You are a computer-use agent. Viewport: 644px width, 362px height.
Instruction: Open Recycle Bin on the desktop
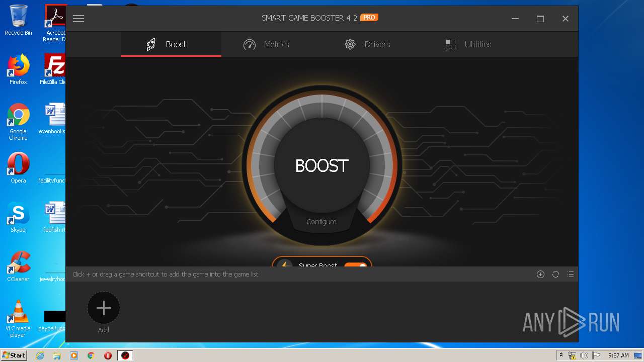[18, 20]
